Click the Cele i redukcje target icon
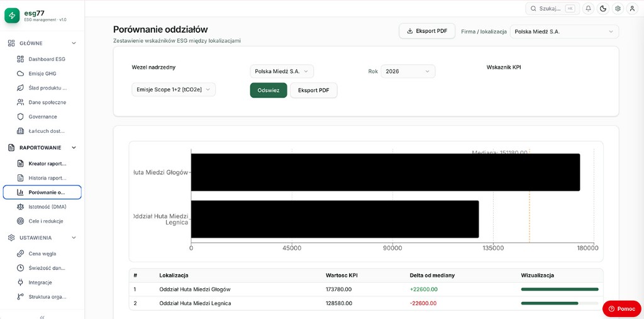The width and height of the screenshot is (644, 319). coord(21,221)
